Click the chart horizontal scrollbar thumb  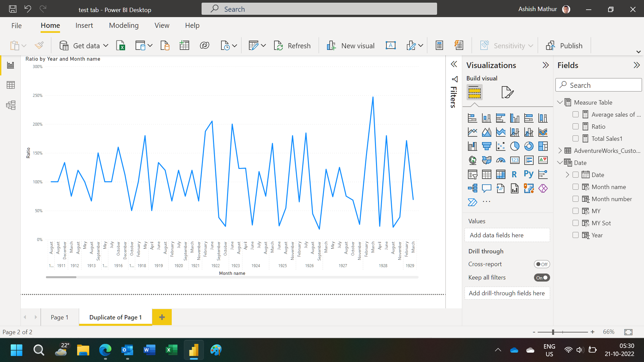61,277
